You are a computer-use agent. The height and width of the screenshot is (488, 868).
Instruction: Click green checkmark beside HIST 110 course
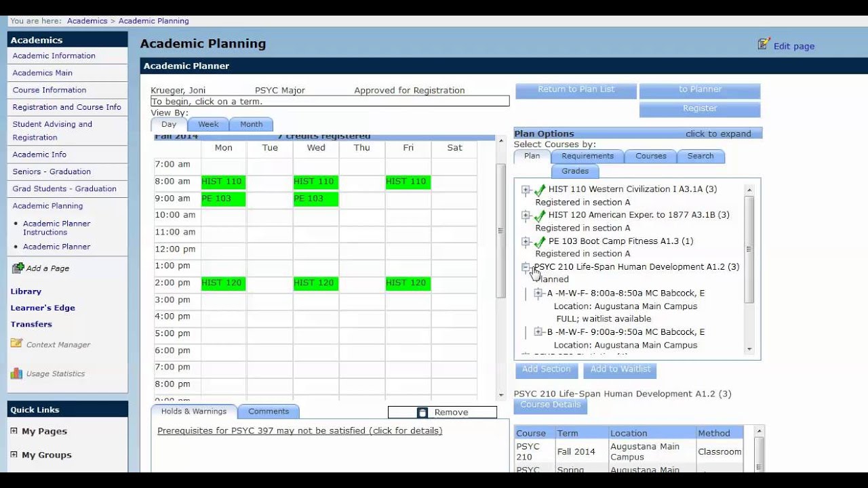(x=540, y=190)
